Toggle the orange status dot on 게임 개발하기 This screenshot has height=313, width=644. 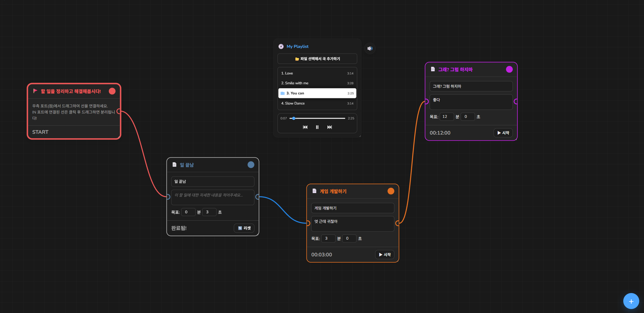tap(391, 191)
